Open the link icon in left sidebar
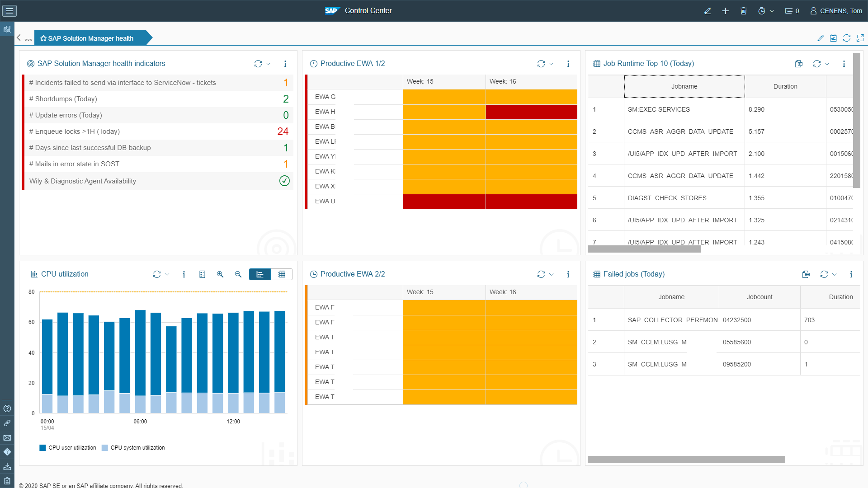This screenshot has height=488, width=868. [x=7, y=423]
